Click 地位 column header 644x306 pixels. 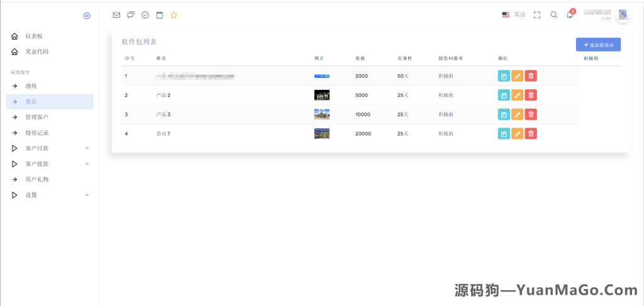click(x=502, y=58)
